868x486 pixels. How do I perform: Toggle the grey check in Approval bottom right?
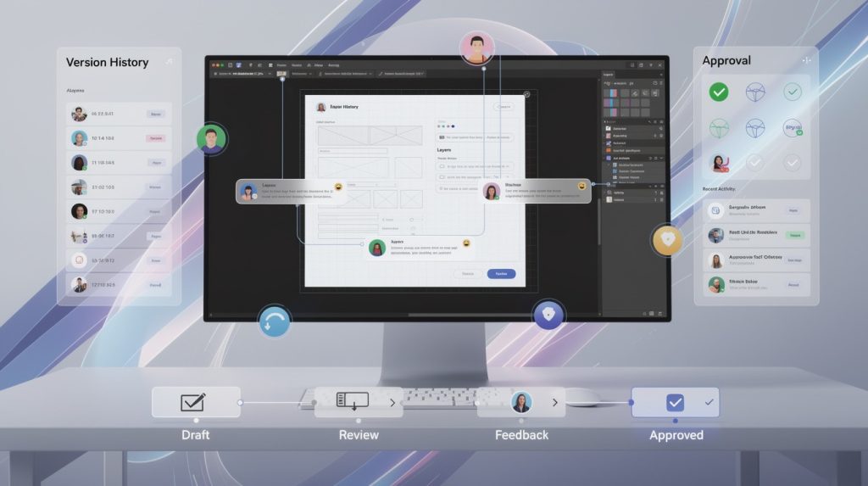pyautogui.click(x=793, y=163)
